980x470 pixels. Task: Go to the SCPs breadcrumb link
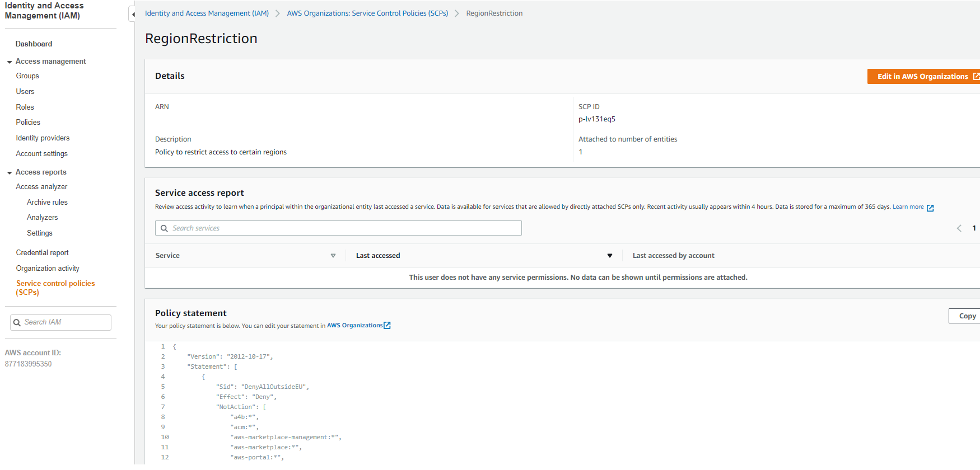click(367, 13)
